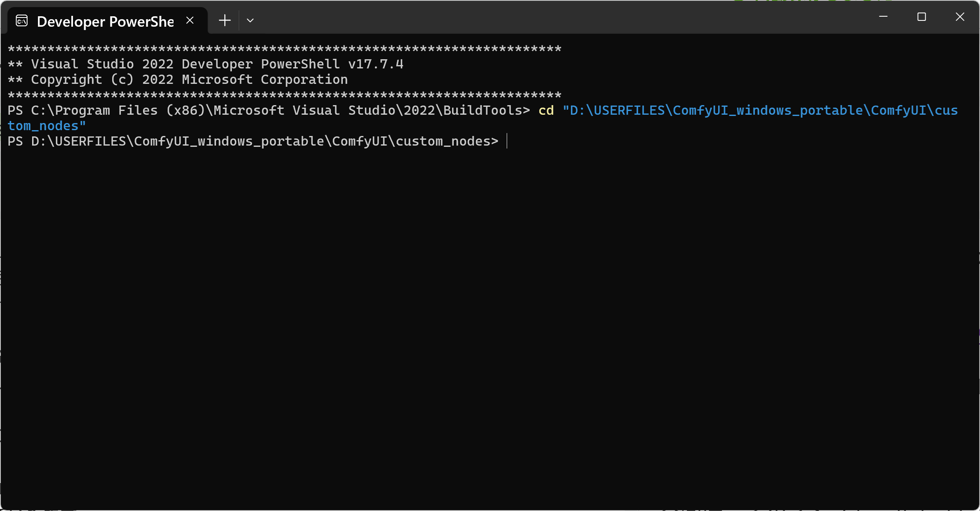The height and width of the screenshot is (511, 980).
Task: Maximize the terminal window
Action: (922, 17)
